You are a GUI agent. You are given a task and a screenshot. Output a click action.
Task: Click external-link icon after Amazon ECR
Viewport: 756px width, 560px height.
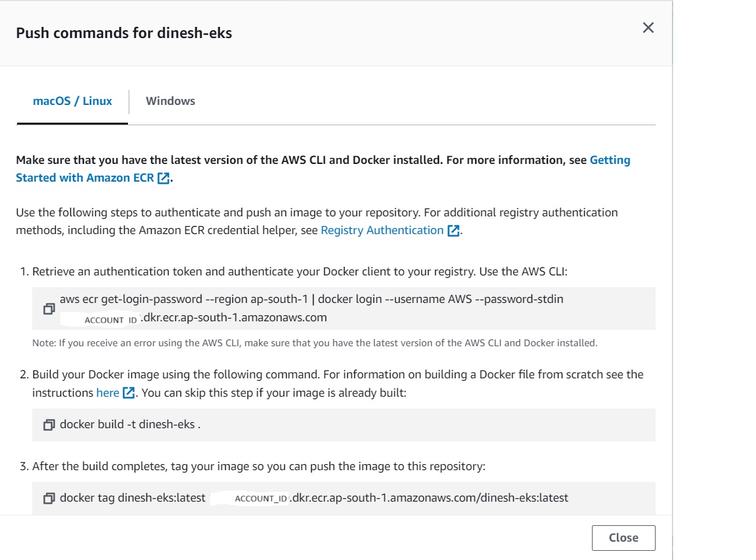(163, 178)
